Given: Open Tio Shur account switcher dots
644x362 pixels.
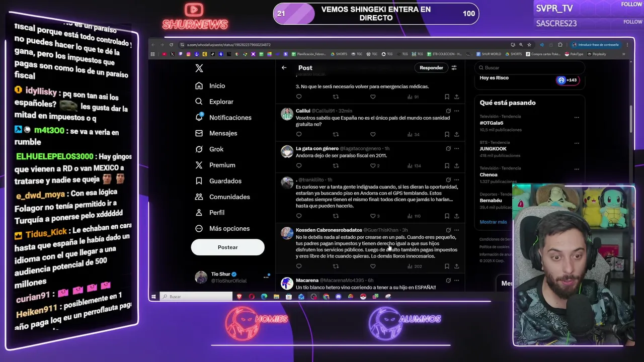Looking at the screenshot, I should 266,277.
